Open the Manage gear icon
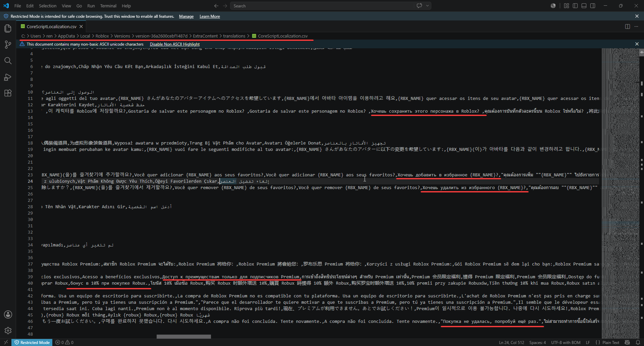 click(x=8, y=331)
